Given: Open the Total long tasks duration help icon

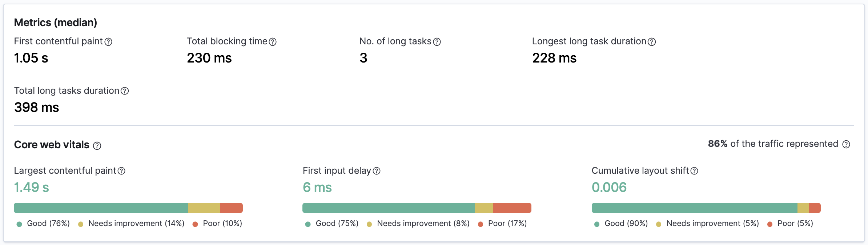Looking at the screenshot, I should 124,91.
